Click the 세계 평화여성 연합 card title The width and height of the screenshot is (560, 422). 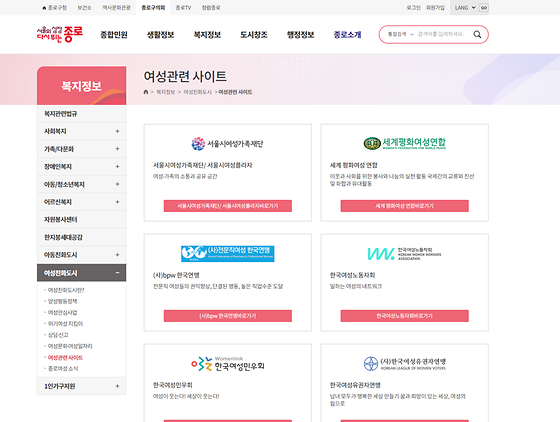pos(354,165)
